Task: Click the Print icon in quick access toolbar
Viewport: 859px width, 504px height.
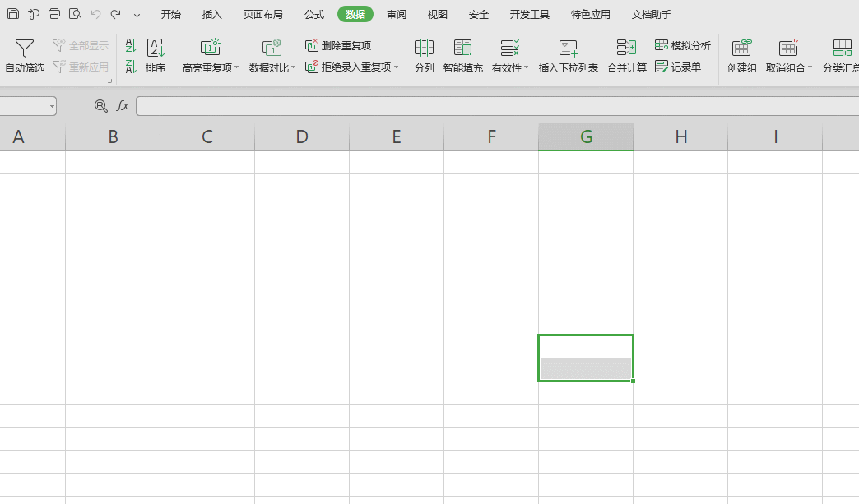Action: [54, 14]
